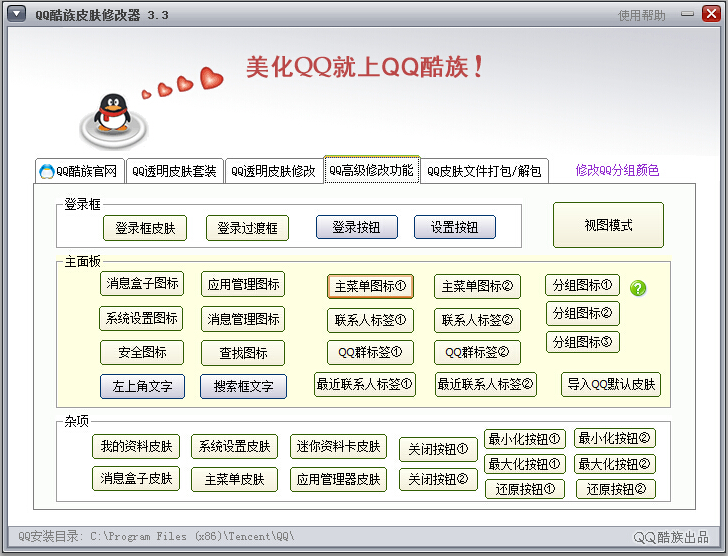The width and height of the screenshot is (728, 556).
Task: Click the 最大化按钮② button
Action: point(615,464)
